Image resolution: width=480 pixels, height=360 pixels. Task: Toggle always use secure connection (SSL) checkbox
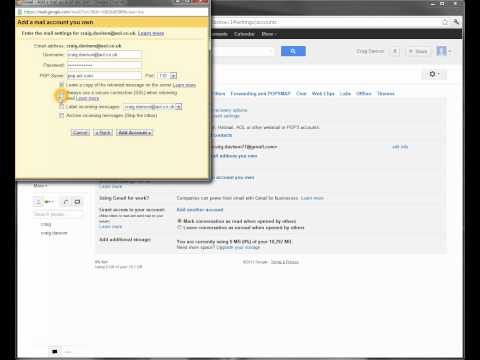pyautogui.click(x=61, y=95)
